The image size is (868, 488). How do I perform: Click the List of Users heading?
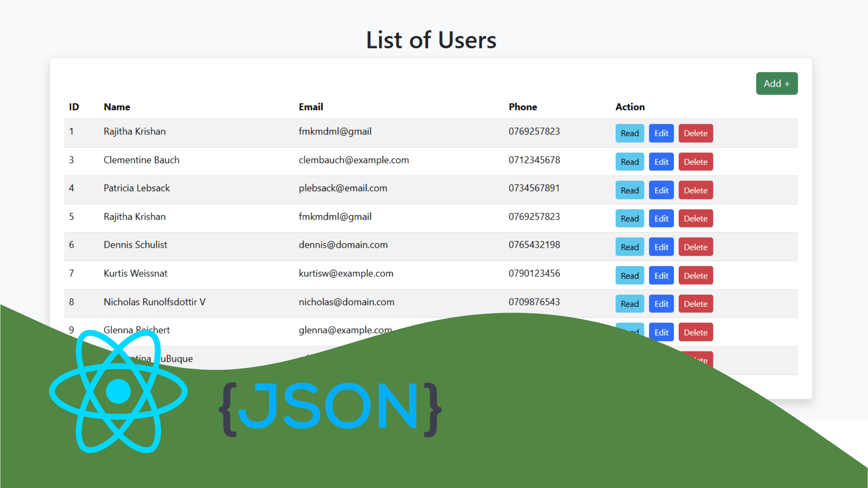click(x=431, y=40)
